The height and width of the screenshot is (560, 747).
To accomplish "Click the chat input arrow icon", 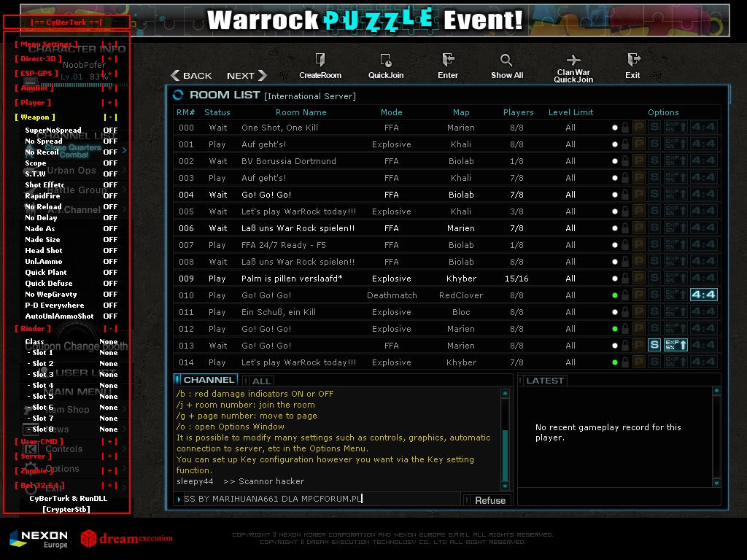I will (x=179, y=499).
